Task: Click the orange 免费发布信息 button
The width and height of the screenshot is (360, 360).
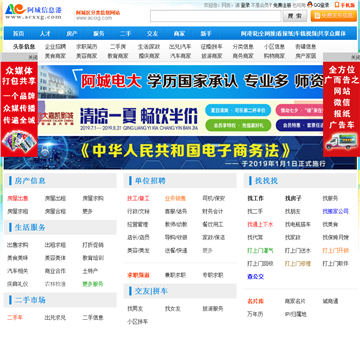Action: click(334, 16)
